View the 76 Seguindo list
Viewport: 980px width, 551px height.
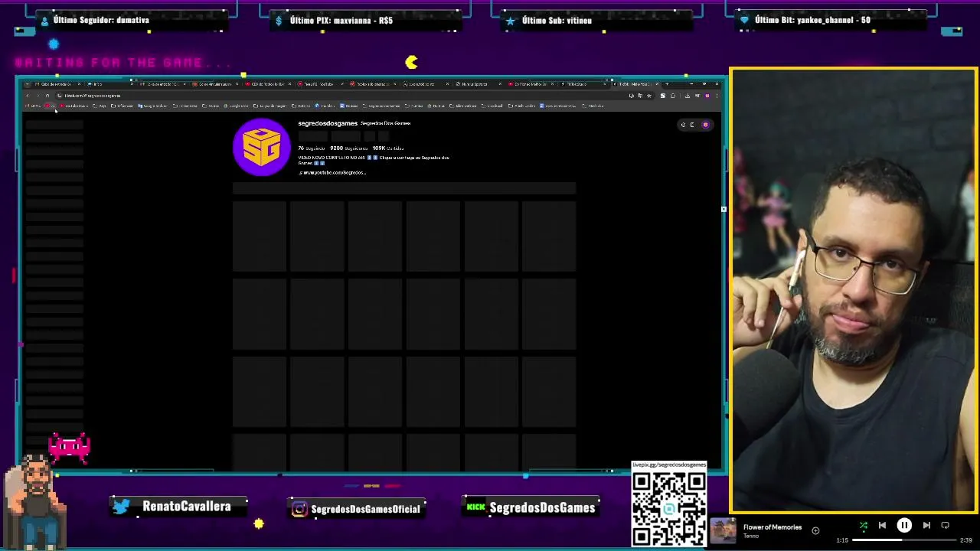tap(311, 148)
